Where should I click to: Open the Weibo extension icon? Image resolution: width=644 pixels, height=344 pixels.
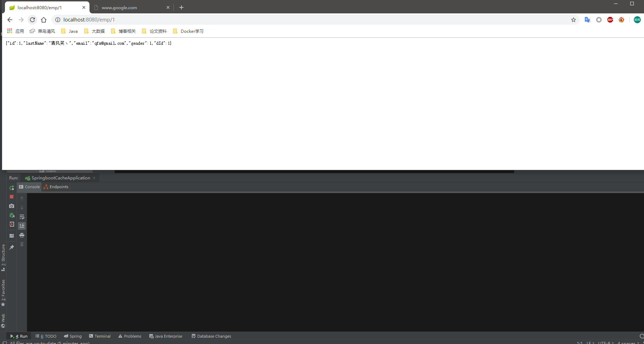(621, 20)
